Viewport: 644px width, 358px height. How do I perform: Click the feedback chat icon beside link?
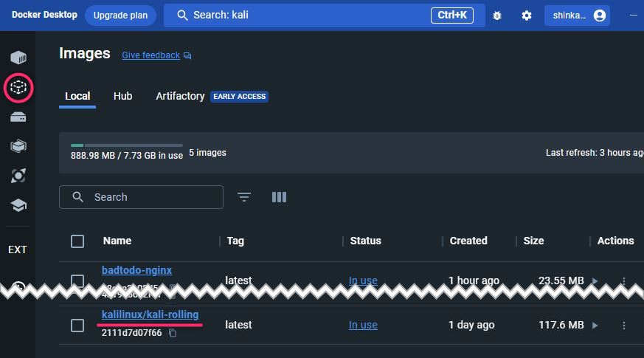point(187,55)
